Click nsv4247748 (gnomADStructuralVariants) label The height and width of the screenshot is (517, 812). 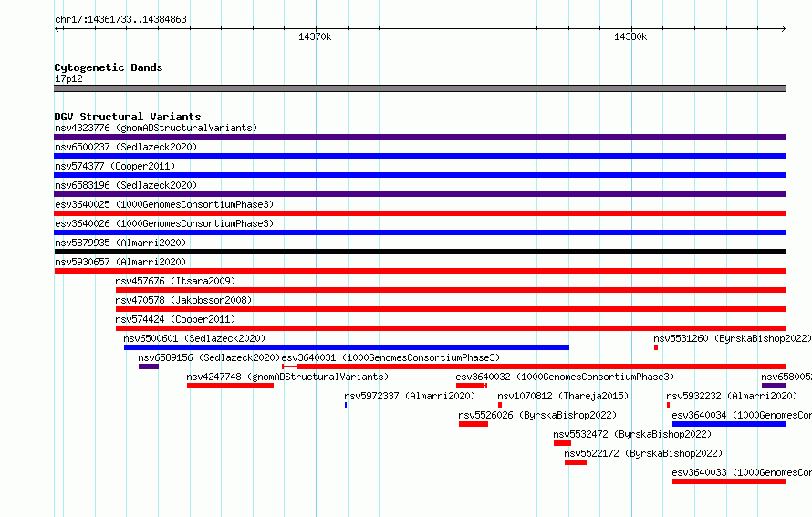click(287, 377)
